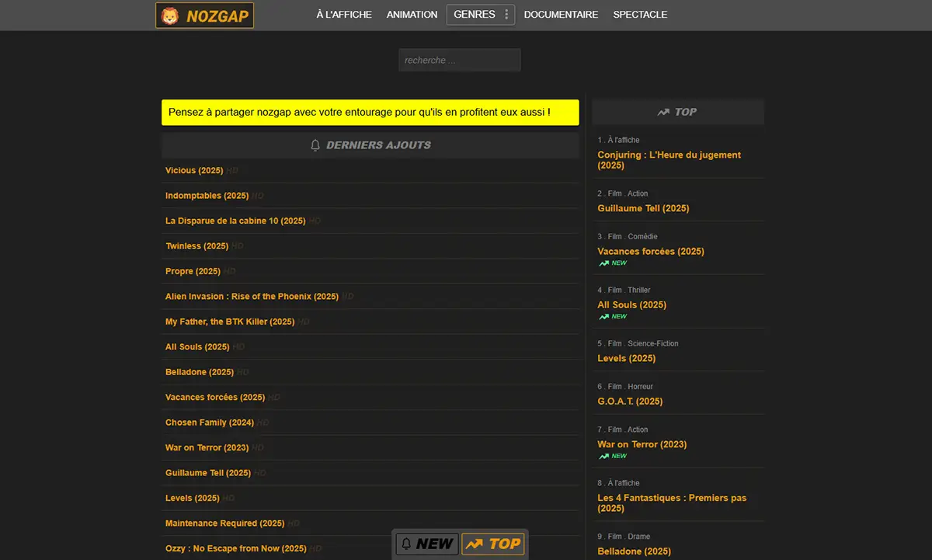Click the trending arrow icon in TOP header
Image resolution: width=932 pixels, height=560 pixels.
pyautogui.click(x=663, y=112)
